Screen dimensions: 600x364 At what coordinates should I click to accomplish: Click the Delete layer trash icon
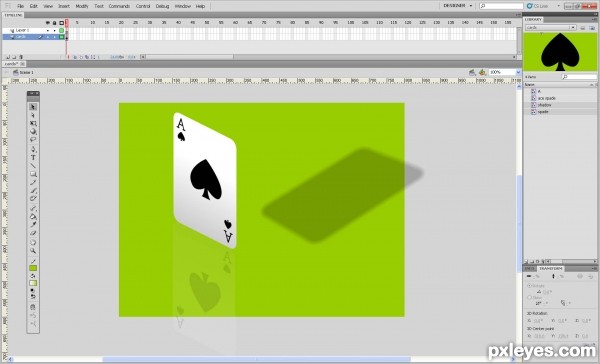21,57
